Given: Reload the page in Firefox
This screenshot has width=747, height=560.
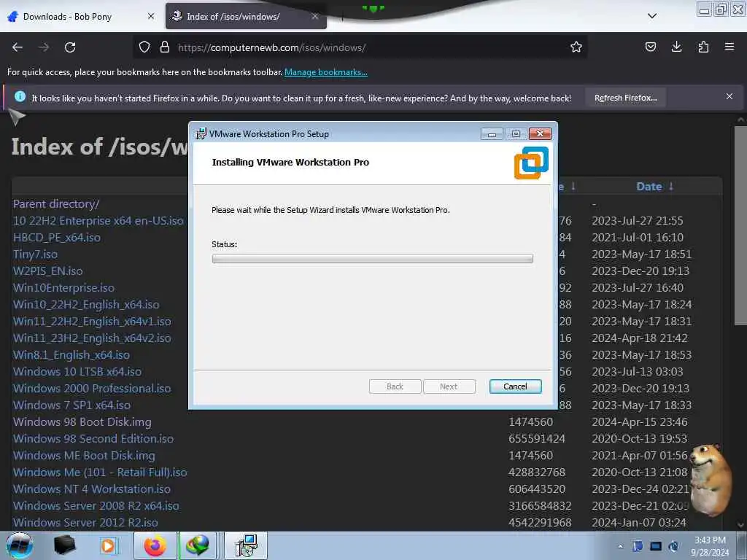Looking at the screenshot, I should (70, 47).
